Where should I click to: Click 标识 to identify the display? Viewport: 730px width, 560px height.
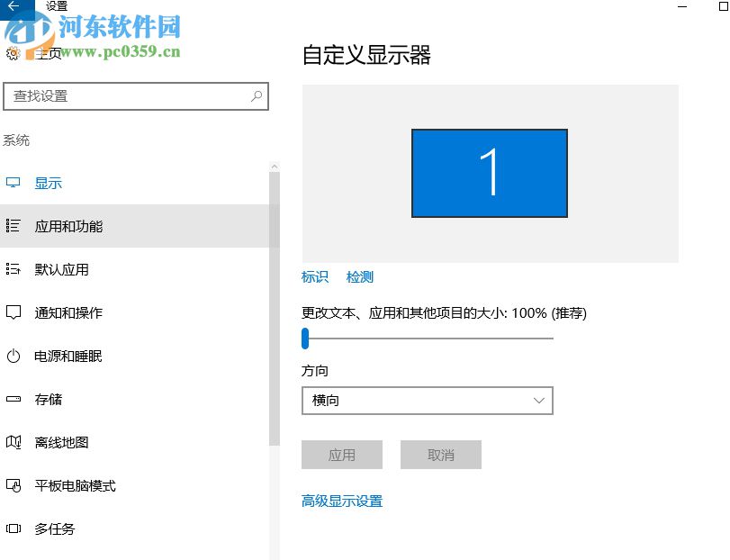314,277
